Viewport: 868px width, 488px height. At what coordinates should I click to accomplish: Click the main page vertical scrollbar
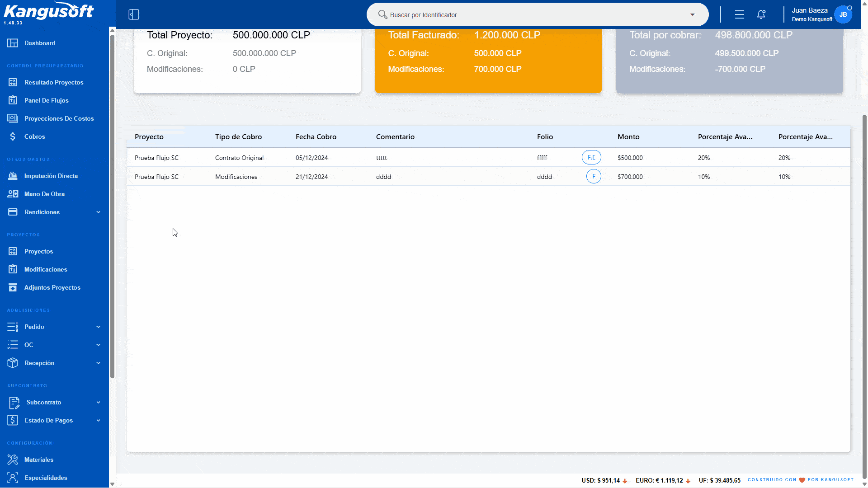point(864,296)
